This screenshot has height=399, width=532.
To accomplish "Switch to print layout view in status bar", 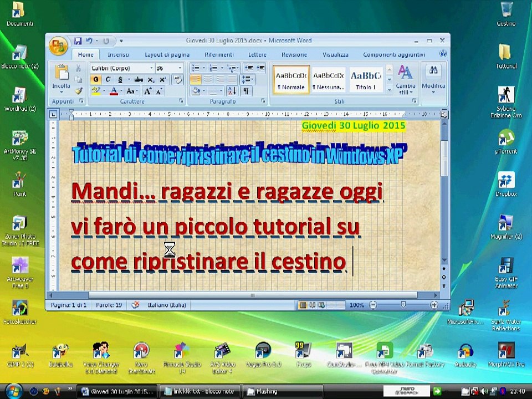I will click(303, 305).
